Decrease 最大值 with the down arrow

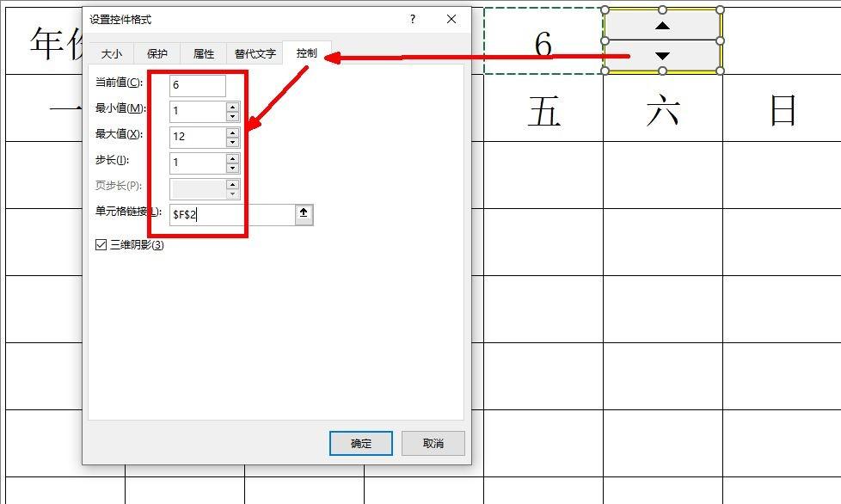tap(233, 142)
